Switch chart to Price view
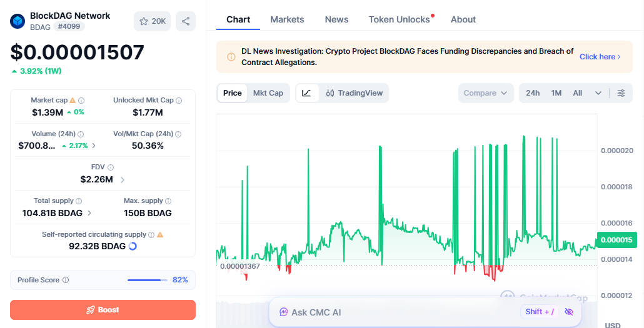Screen dimensions: 644x328 pyautogui.click(x=233, y=93)
